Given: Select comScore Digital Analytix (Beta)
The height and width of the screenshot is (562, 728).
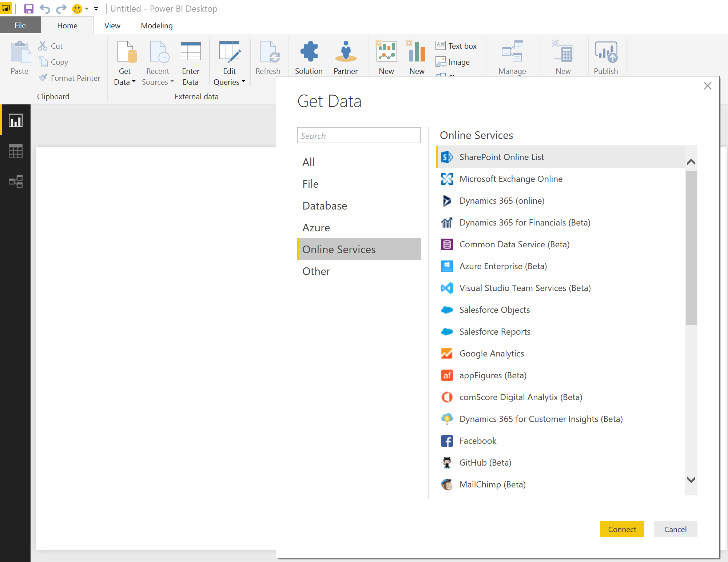Looking at the screenshot, I should coord(560,397).
